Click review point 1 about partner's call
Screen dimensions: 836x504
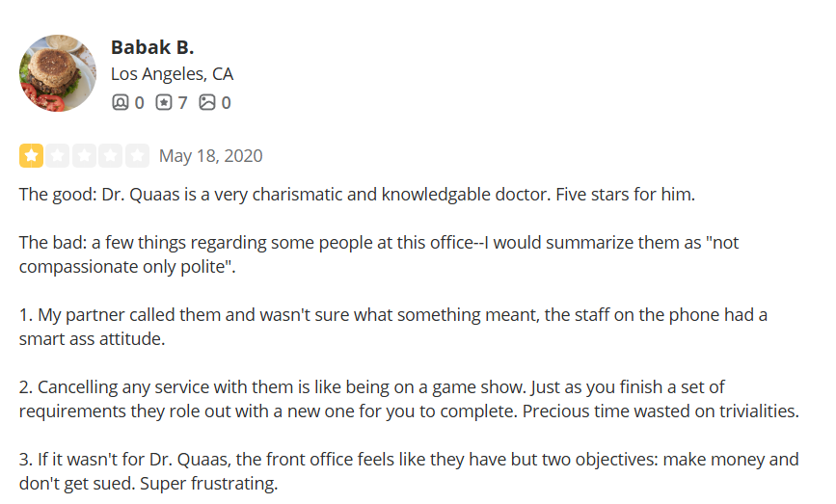(393, 327)
